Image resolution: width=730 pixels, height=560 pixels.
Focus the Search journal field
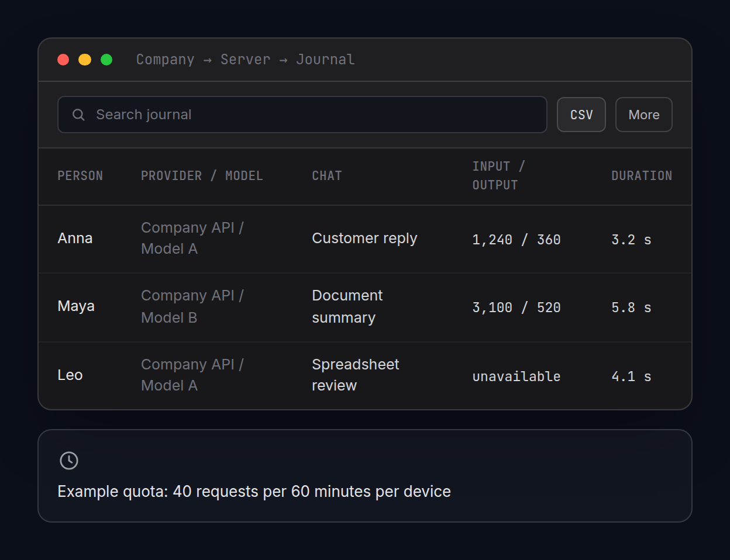(x=302, y=115)
